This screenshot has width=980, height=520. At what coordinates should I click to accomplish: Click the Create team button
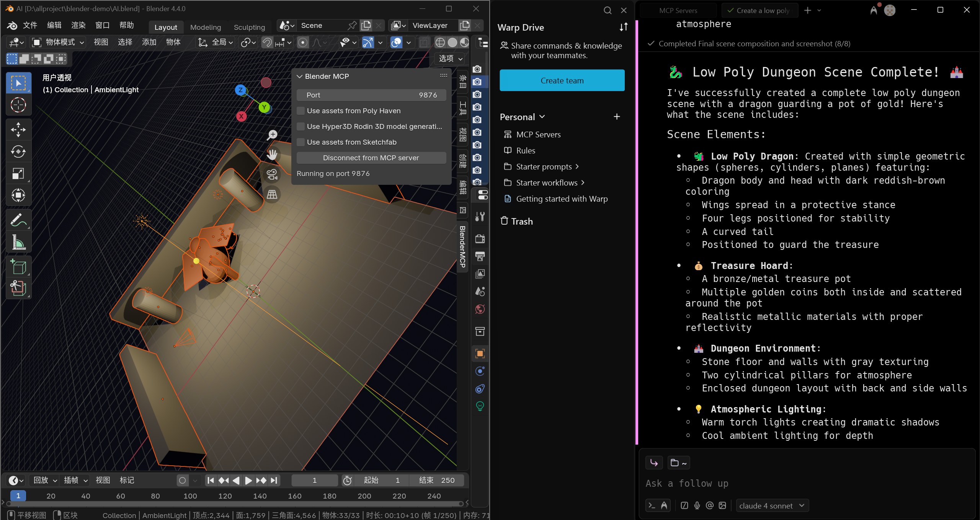(562, 80)
